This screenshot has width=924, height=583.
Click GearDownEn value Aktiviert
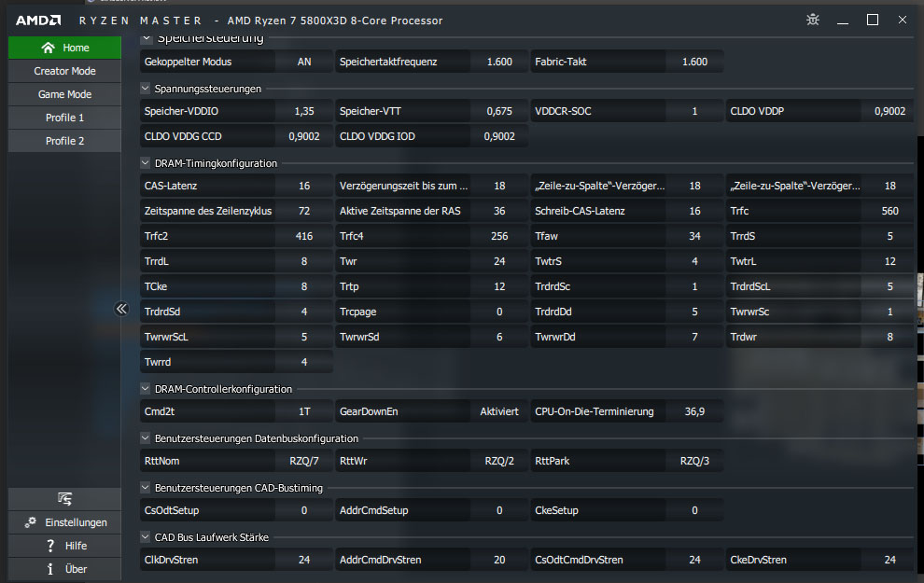(x=499, y=411)
